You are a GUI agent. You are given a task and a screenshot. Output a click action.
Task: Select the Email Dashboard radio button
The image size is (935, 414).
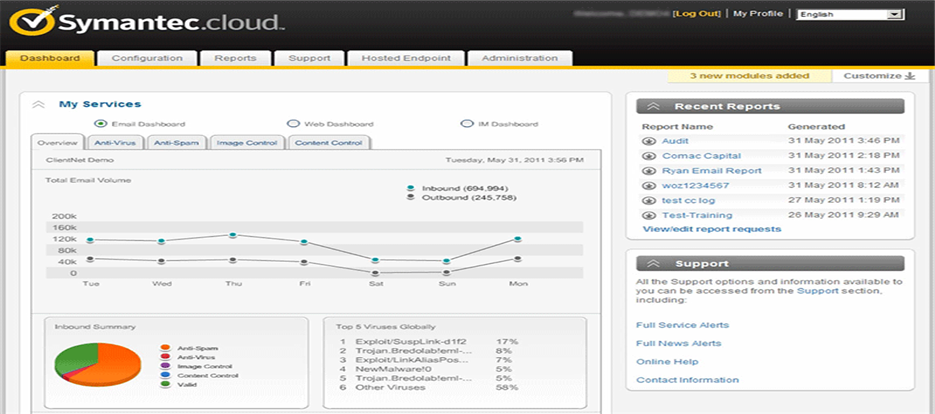click(x=100, y=124)
